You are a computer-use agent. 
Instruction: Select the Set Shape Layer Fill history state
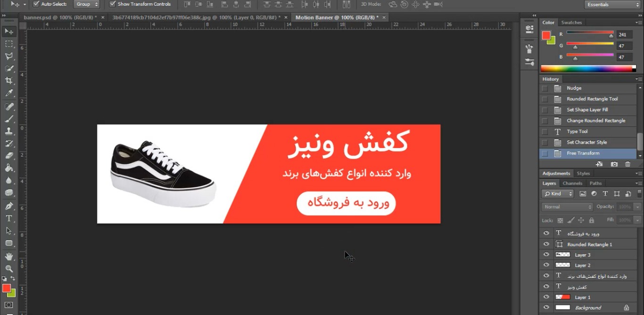[588, 110]
